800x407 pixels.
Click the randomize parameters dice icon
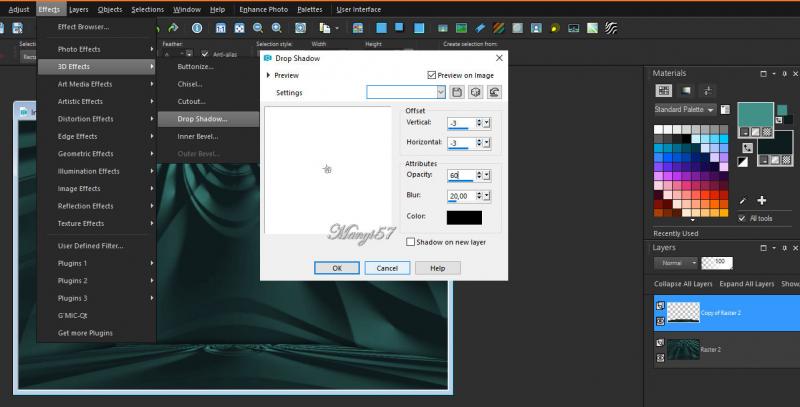475,92
